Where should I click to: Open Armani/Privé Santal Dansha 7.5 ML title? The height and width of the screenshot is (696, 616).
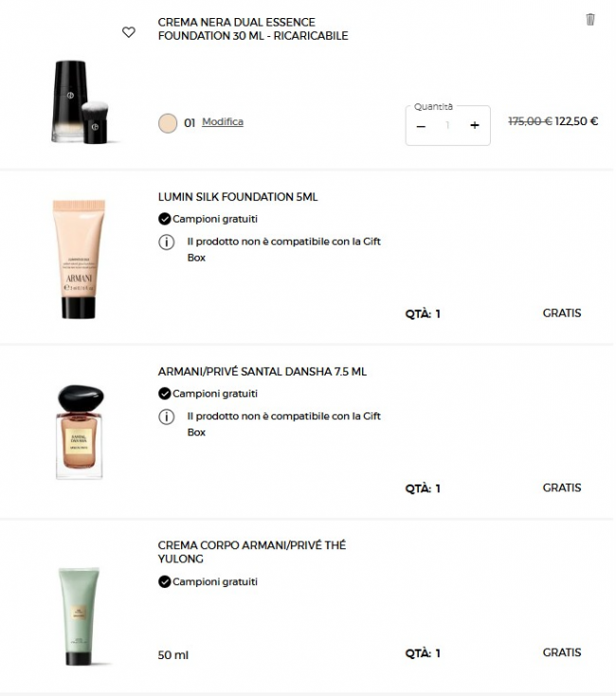click(263, 372)
